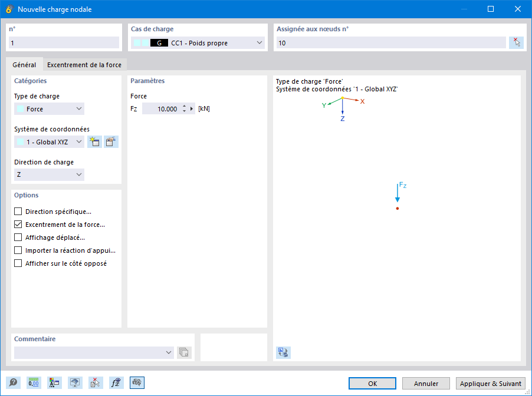Open the Système de coordonnées dropdown
Screen dimensions: 532x396
pos(49,141)
